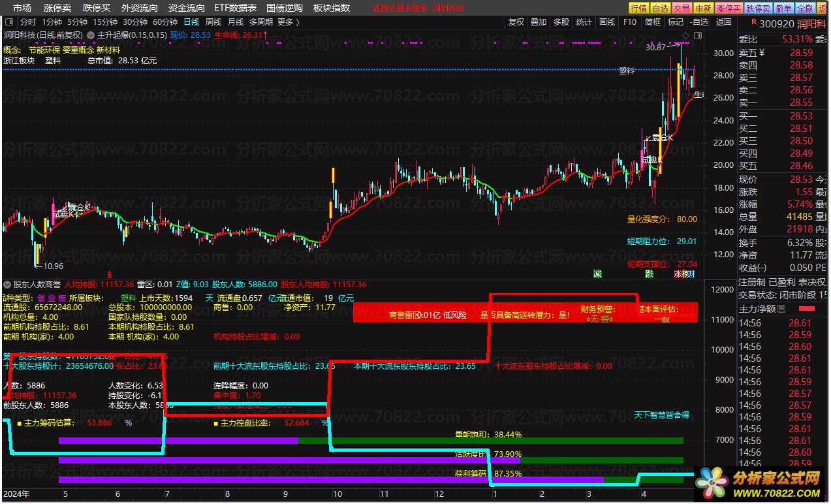Open the 多周期 multi-period view
The height and width of the screenshot is (504, 831).
point(260,22)
